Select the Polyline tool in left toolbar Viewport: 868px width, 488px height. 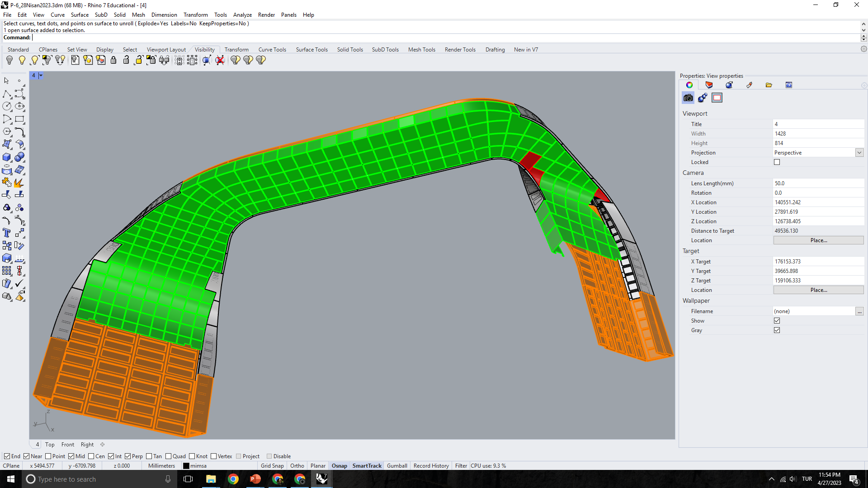click(x=7, y=94)
